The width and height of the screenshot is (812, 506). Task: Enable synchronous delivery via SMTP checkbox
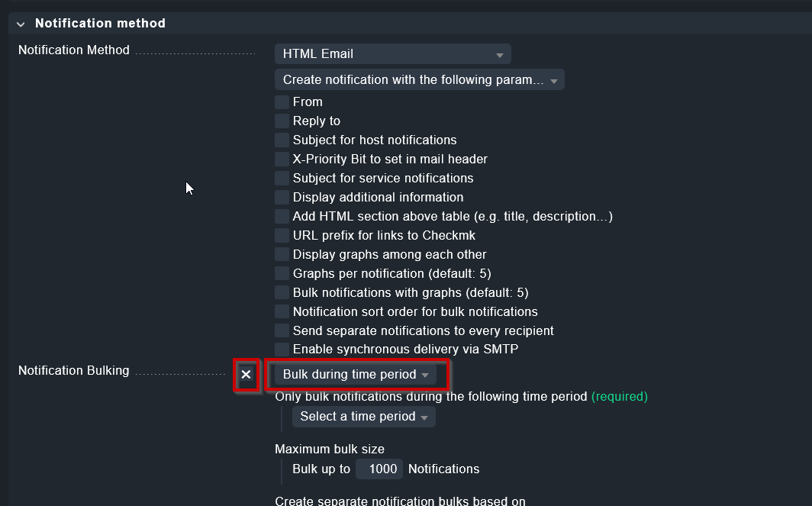(282, 350)
